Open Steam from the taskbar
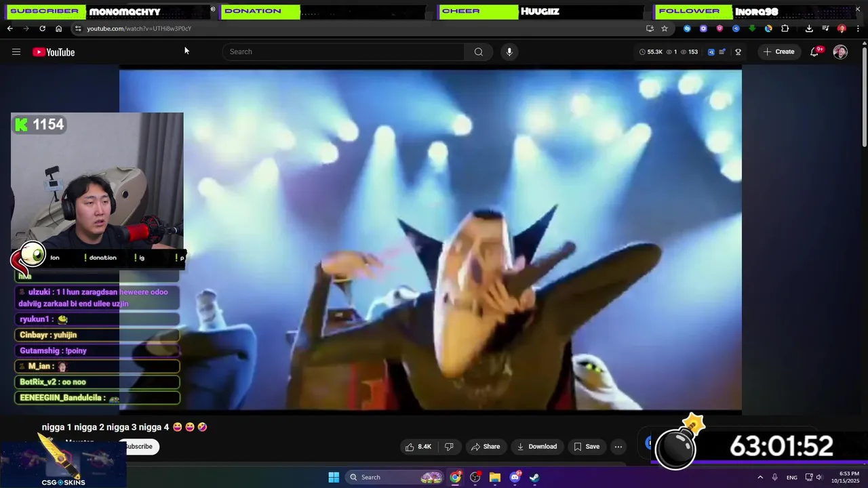 tap(534, 477)
